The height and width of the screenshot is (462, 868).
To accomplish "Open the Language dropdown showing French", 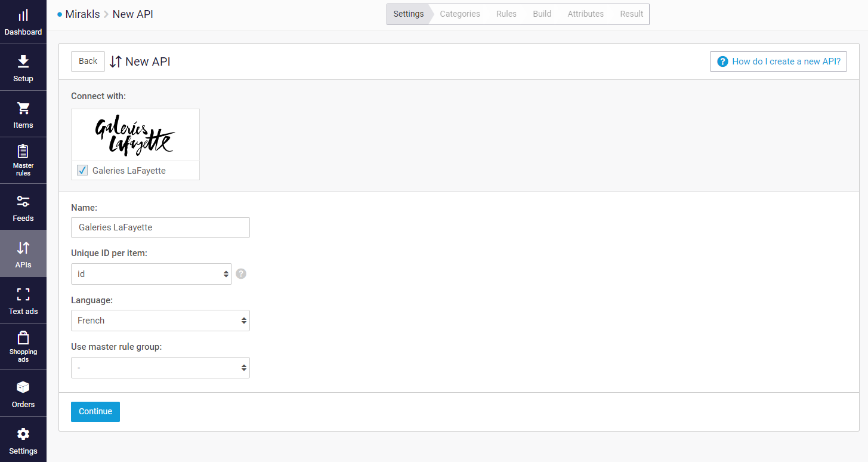I will [x=160, y=321].
